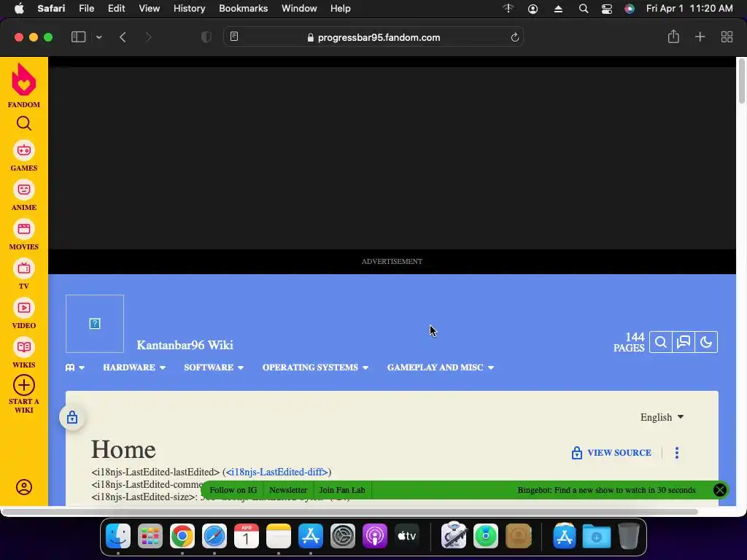Click Follow on IG link
This screenshot has height=560, width=747.
233,490
